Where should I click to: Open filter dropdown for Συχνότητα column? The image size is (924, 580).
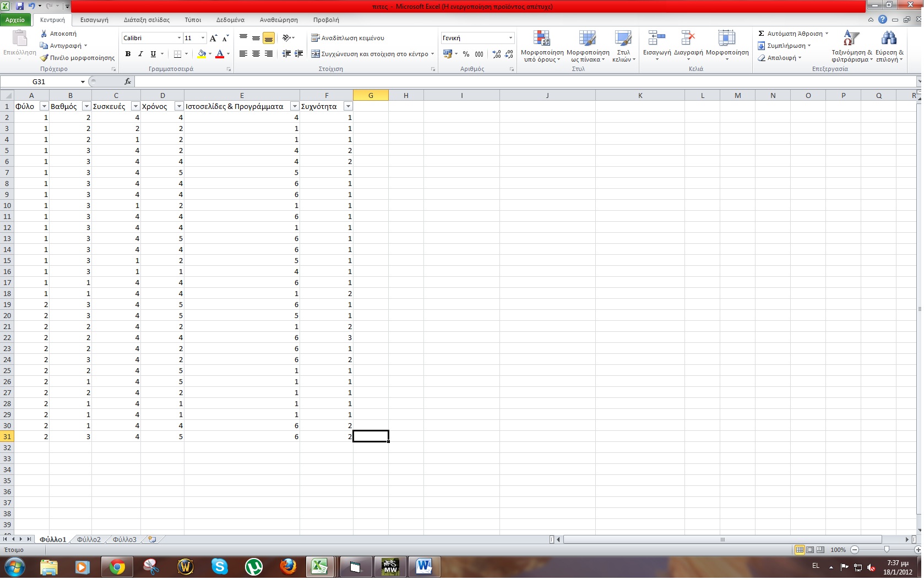(348, 106)
